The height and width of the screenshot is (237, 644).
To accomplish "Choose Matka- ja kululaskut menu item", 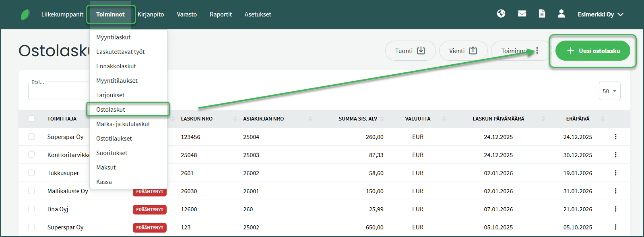I will point(123,124).
